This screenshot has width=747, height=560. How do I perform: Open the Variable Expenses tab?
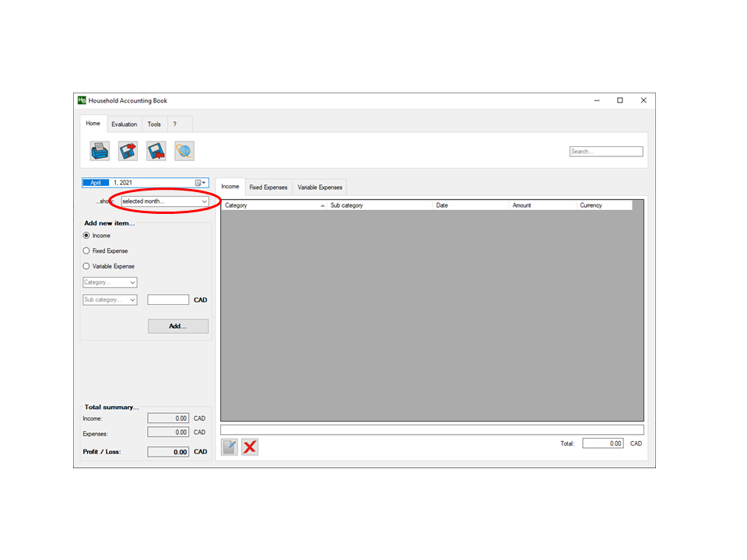coord(319,187)
